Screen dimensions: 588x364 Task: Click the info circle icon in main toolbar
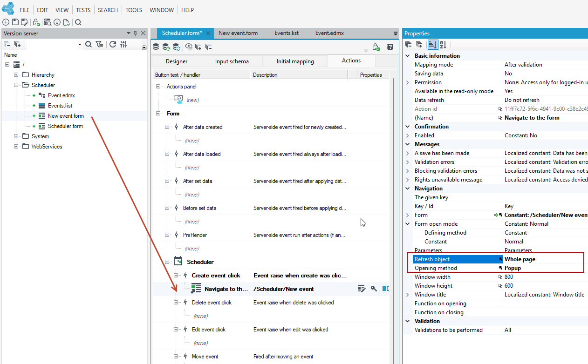click(x=57, y=22)
